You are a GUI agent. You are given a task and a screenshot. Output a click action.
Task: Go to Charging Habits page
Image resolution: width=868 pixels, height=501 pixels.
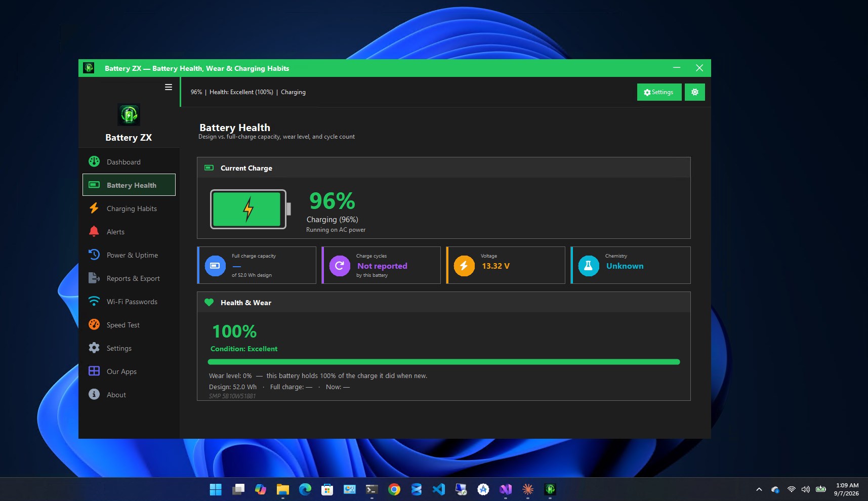point(129,208)
